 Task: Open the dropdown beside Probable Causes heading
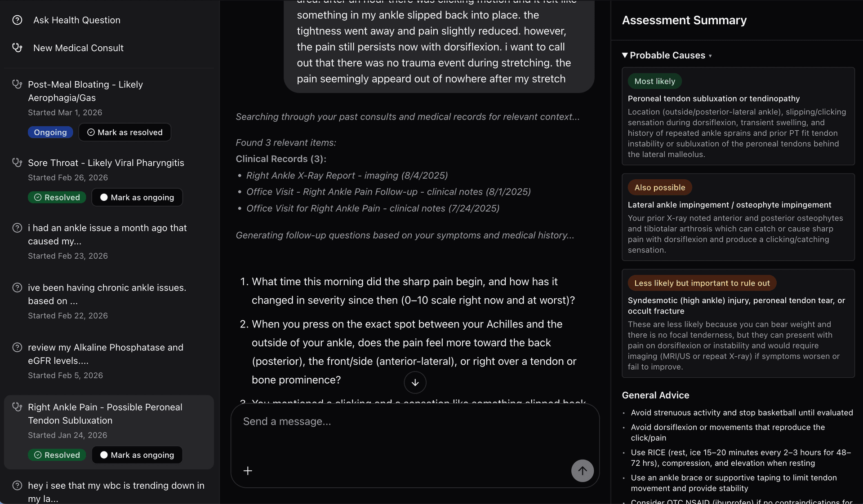711,56
